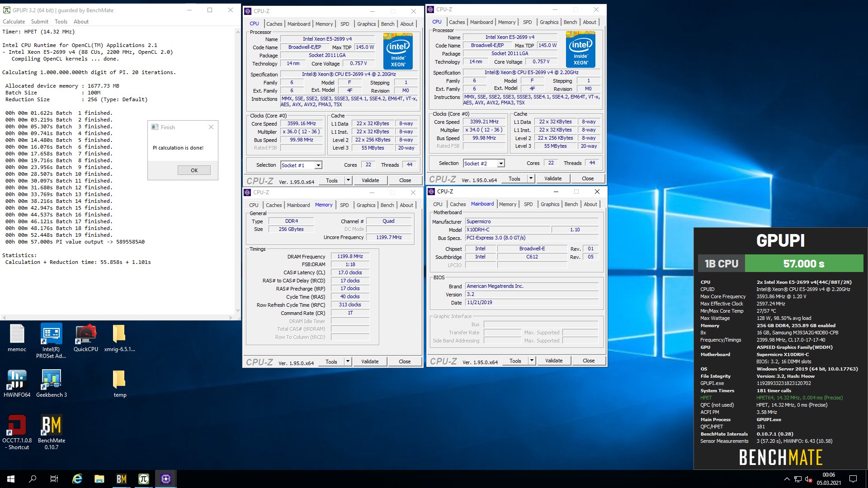868x488 pixels.
Task: Click Tools button in Memory CPU-Z window
Action: (x=331, y=361)
